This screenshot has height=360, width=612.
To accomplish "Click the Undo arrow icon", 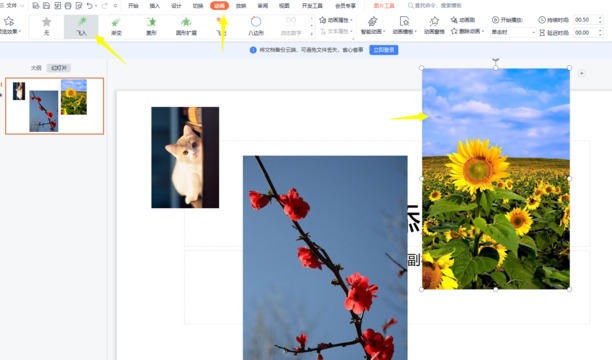I will point(90,5).
